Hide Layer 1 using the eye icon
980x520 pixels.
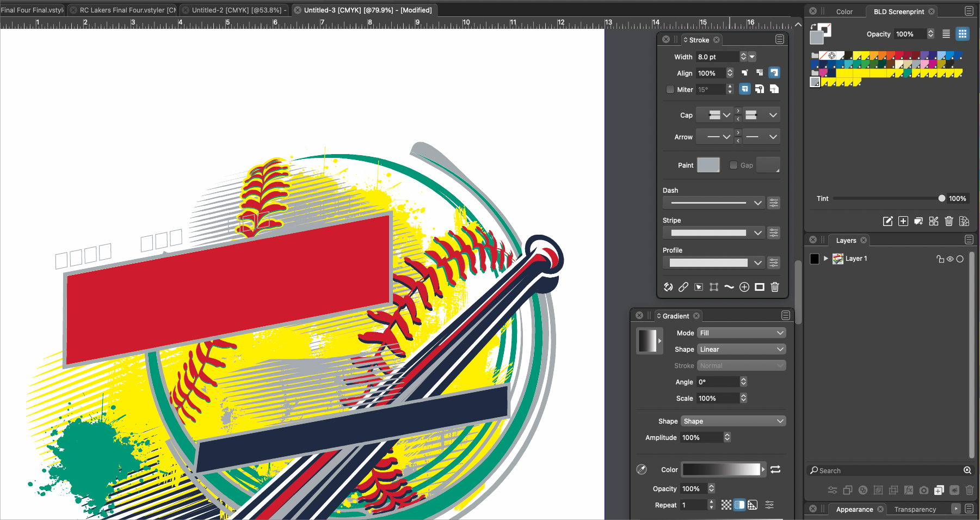click(x=950, y=259)
